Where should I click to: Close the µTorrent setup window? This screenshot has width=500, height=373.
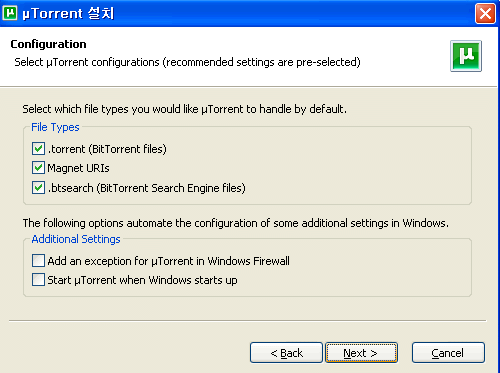pos(485,14)
